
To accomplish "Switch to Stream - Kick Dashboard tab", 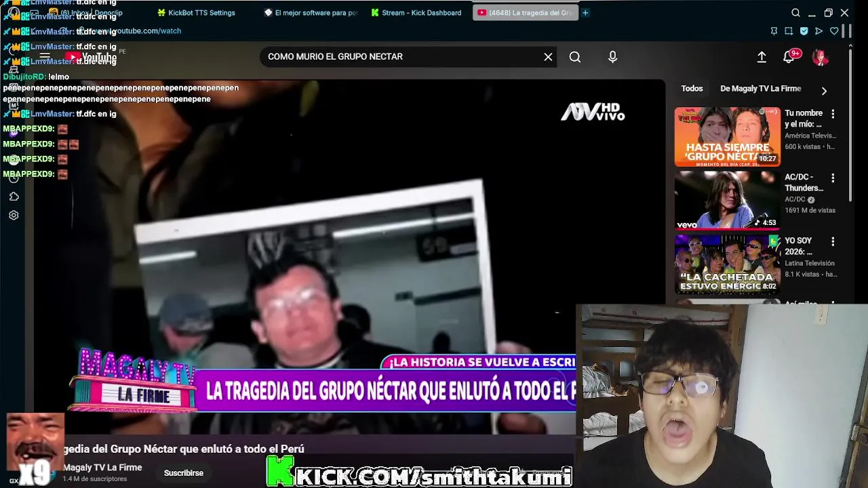I will coord(417,13).
